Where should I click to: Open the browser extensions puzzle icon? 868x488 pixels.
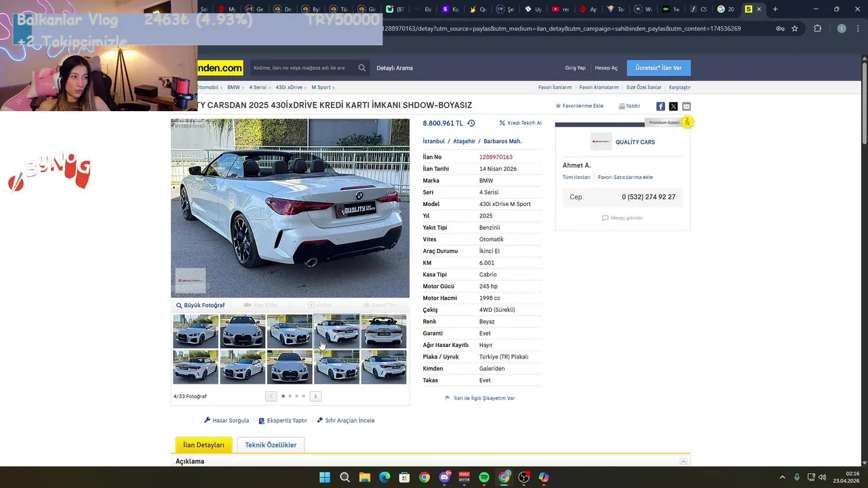pos(817,28)
